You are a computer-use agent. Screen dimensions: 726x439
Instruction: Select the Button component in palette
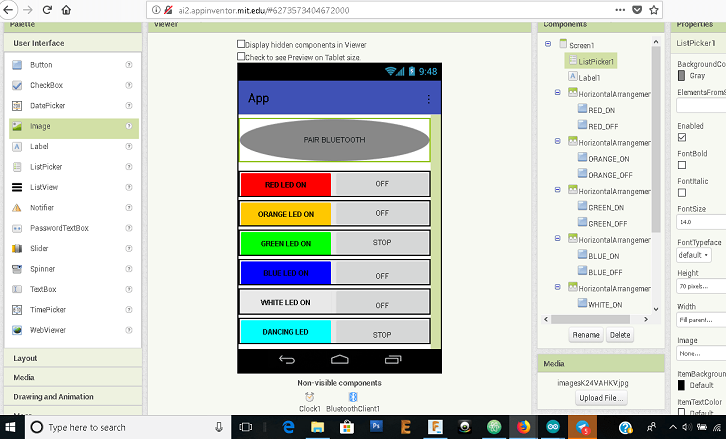(x=41, y=65)
